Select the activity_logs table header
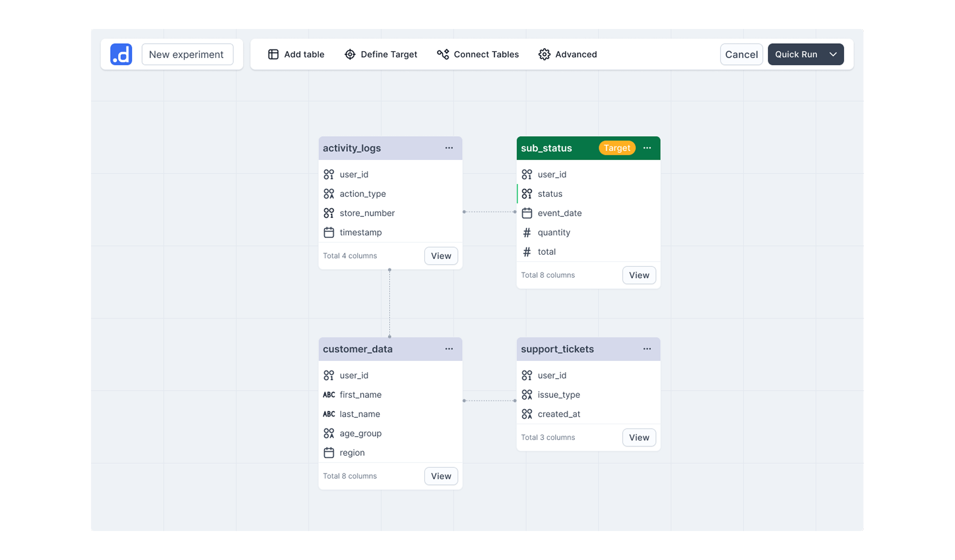 pyautogui.click(x=390, y=148)
